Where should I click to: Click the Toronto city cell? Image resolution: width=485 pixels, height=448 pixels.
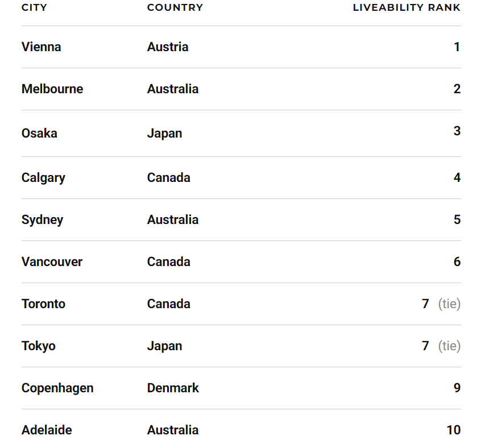[x=43, y=304]
